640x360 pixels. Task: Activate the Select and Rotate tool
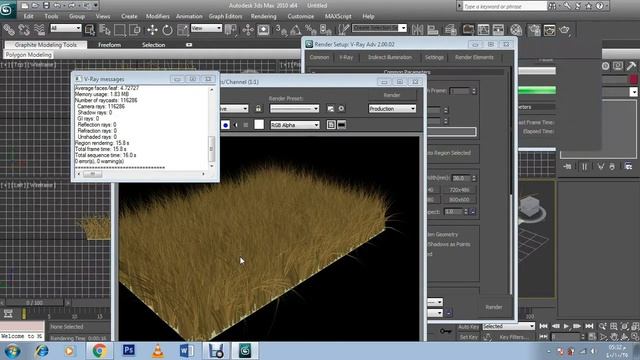(x=167, y=30)
